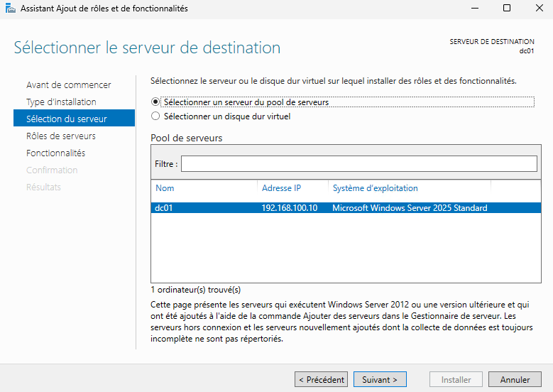Go to the Avant de commencer step
This screenshot has height=392, width=553.
click(x=68, y=85)
